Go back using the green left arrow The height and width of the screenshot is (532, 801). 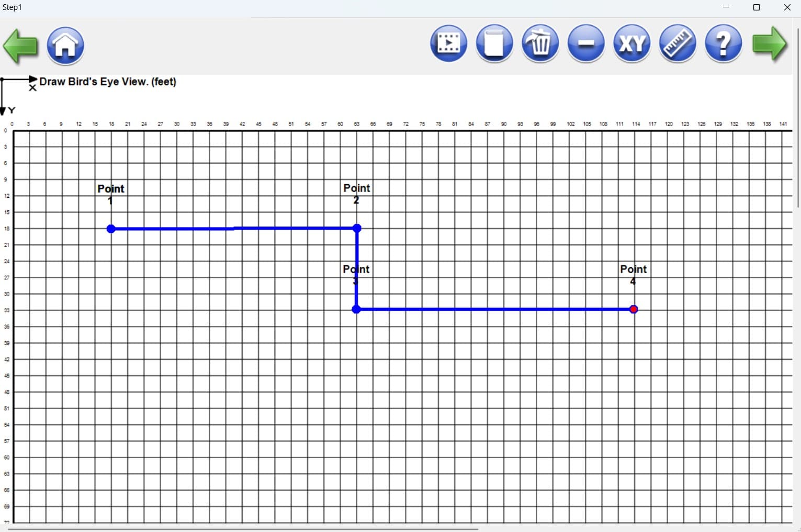(20, 46)
